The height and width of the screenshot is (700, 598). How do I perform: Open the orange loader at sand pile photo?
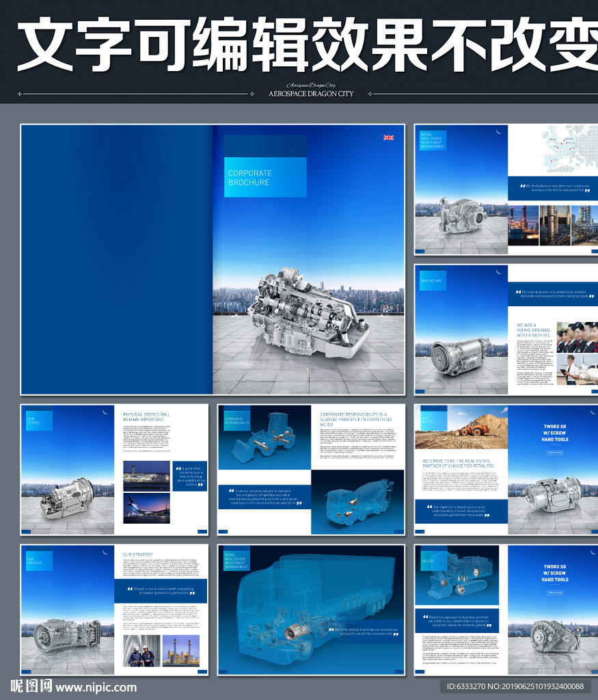(x=461, y=427)
